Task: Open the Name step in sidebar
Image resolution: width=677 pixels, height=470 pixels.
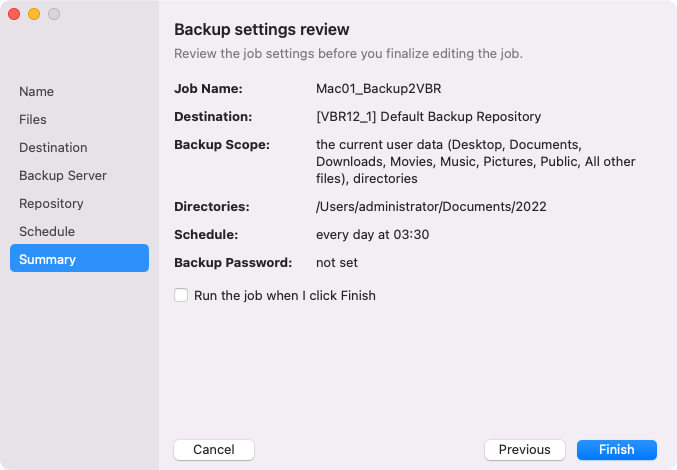Action: click(37, 91)
